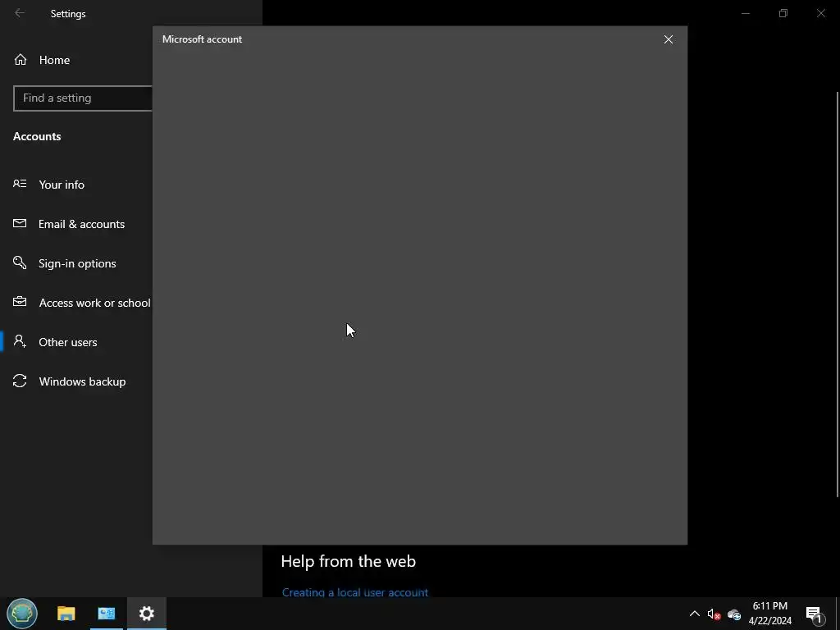Click the Help from the web heading
Viewport: 840px width, 630px height.
tap(348, 561)
